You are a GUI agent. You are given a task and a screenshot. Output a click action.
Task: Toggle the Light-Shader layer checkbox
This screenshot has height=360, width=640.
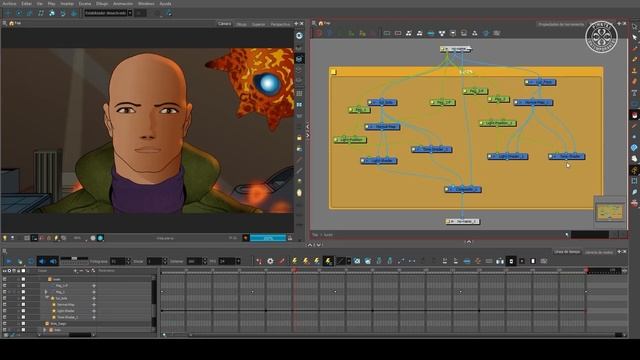(23, 311)
